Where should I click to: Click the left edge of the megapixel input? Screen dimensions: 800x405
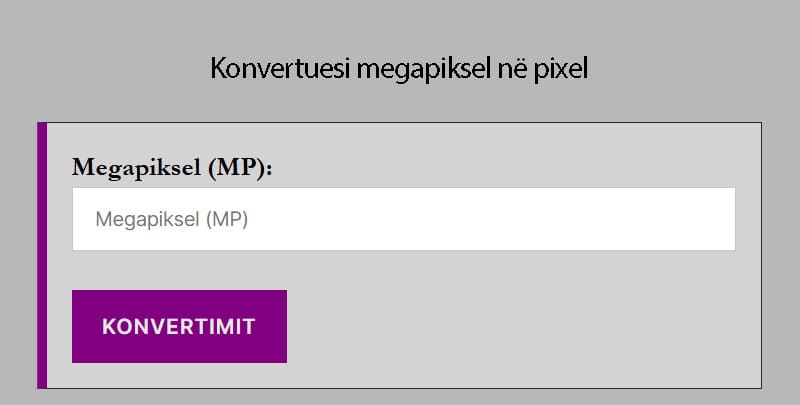(79, 219)
